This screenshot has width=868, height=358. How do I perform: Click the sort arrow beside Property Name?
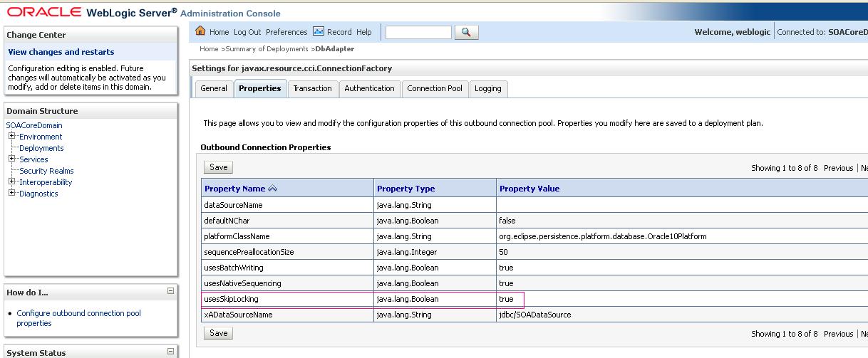click(x=272, y=189)
